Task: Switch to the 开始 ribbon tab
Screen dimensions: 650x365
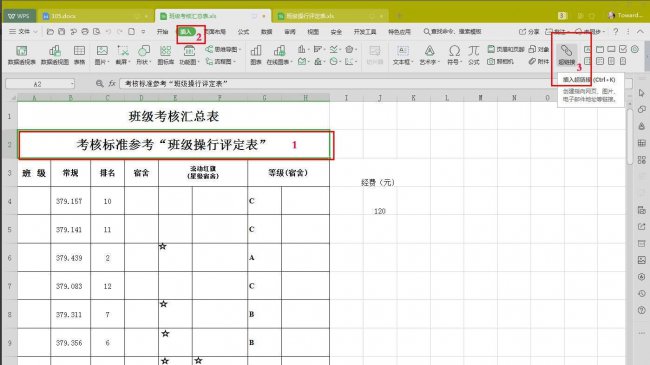Action: [x=162, y=32]
